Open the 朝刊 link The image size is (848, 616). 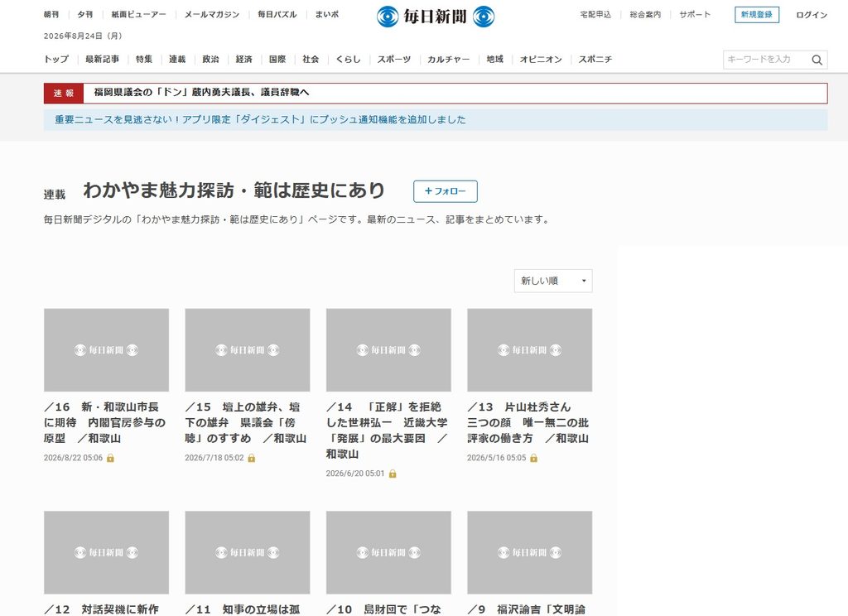(51, 15)
